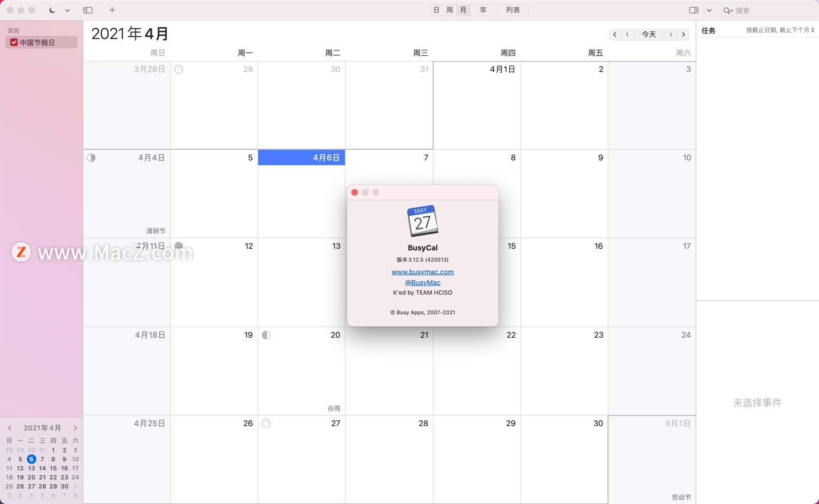Click the 清明节 holiday event

click(x=156, y=231)
